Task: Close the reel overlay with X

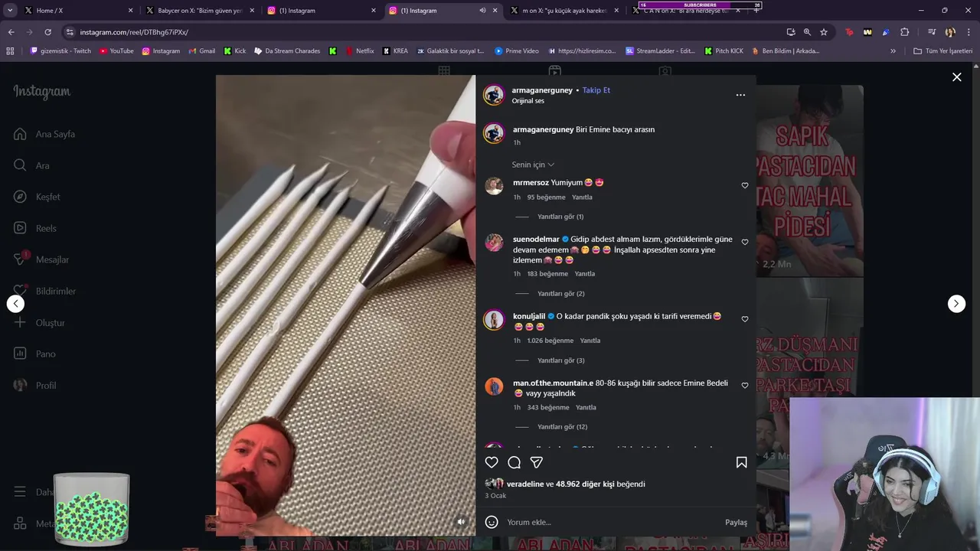Action: [x=956, y=77]
